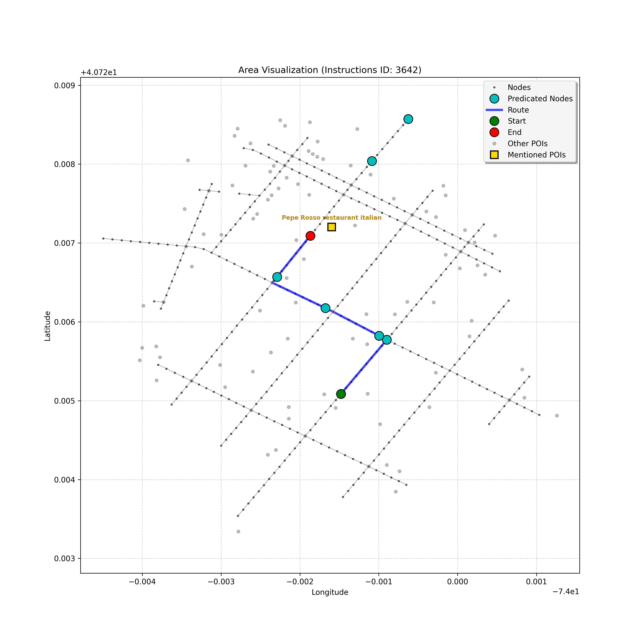The width and height of the screenshot is (644, 644).
Task: Click the cyan node just before End
Action: (277, 277)
